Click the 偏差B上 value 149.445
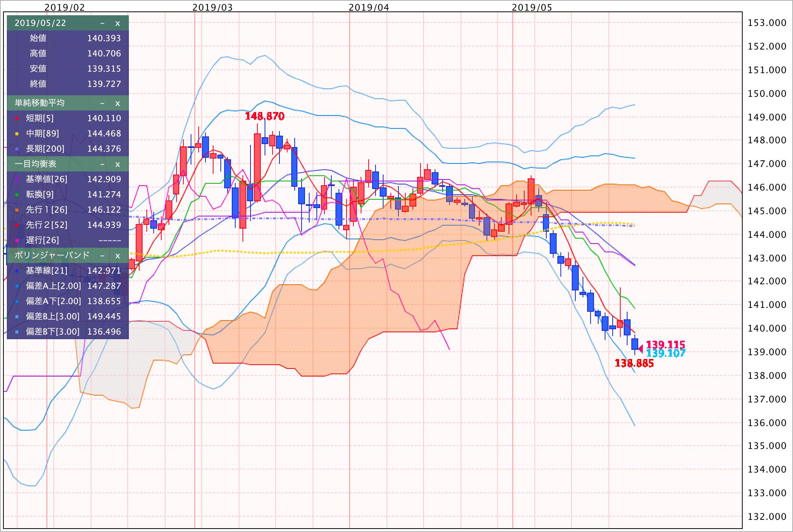The image size is (793, 532). 104,317
